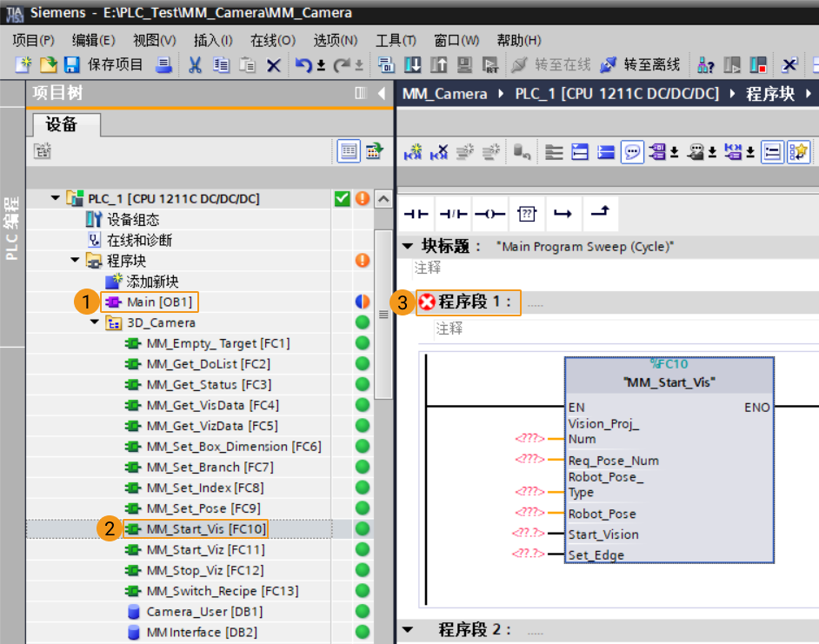This screenshot has height=644, width=819.
Task: Click the Vision_Proj_Num parameter input field
Action: pyautogui.click(x=529, y=438)
